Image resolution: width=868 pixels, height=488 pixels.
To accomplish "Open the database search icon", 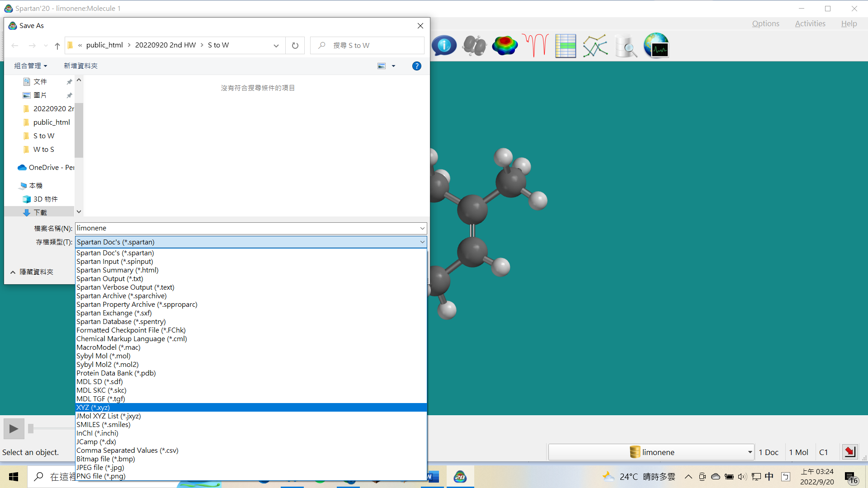I will pos(626,46).
